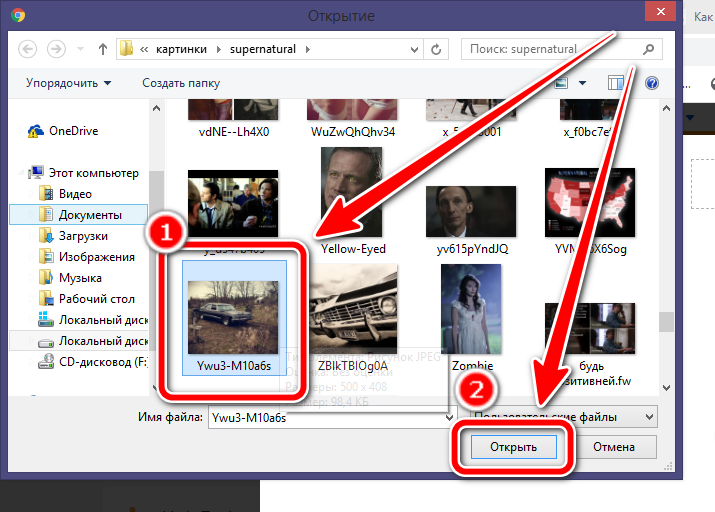Click the Forward navigation arrow
Screen dimensions: 715x512
click(56, 49)
